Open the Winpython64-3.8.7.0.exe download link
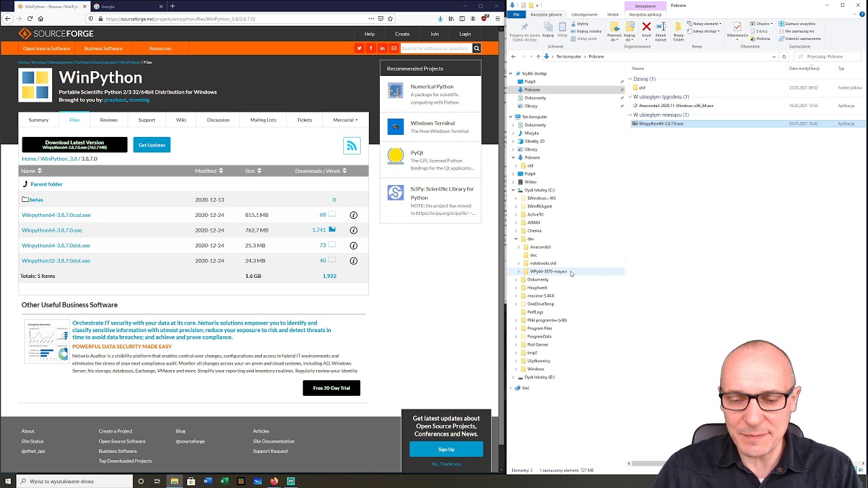 [x=52, y=230]
